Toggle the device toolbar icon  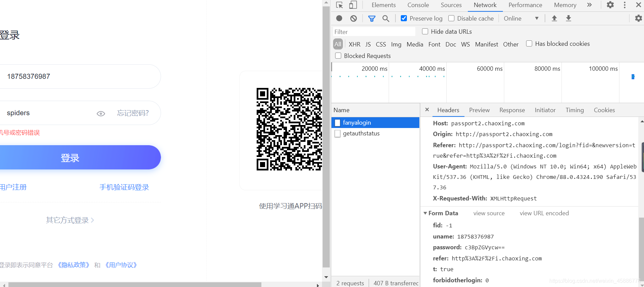353,5
